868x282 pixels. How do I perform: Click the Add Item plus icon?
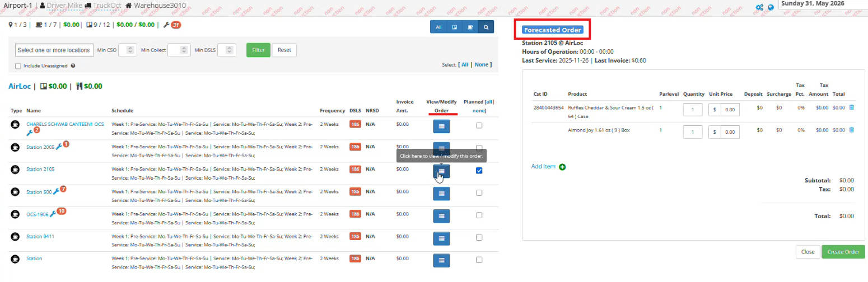(x=562, y=167)
